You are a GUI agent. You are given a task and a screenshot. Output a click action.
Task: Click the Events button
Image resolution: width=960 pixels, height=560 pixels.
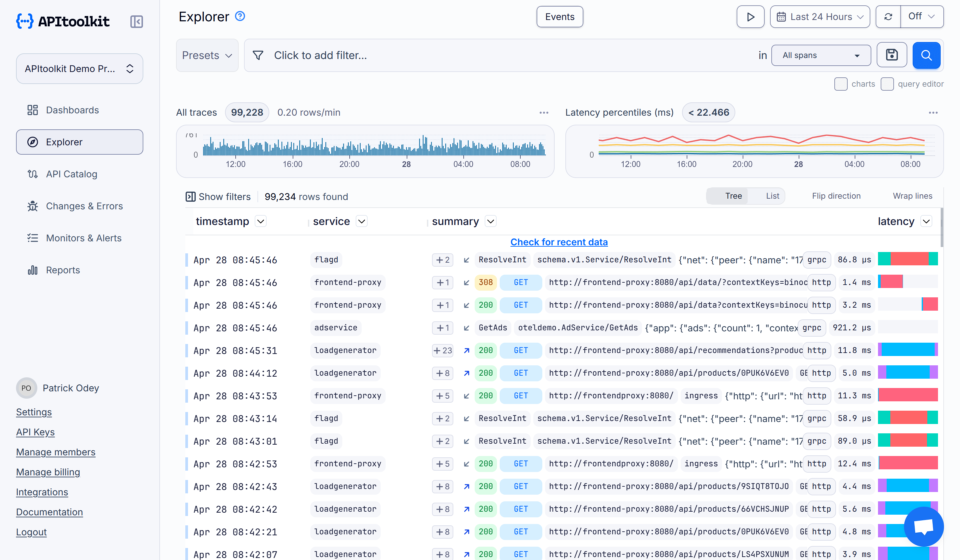560,17
